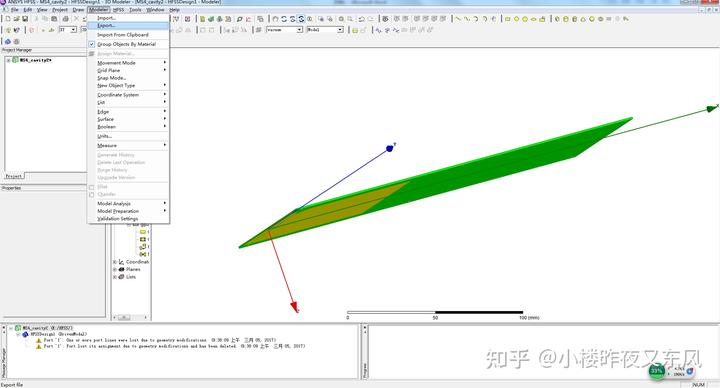
Task: Open Model Preparation submenu
Action: pyautogui.click(x=128, y=211)
